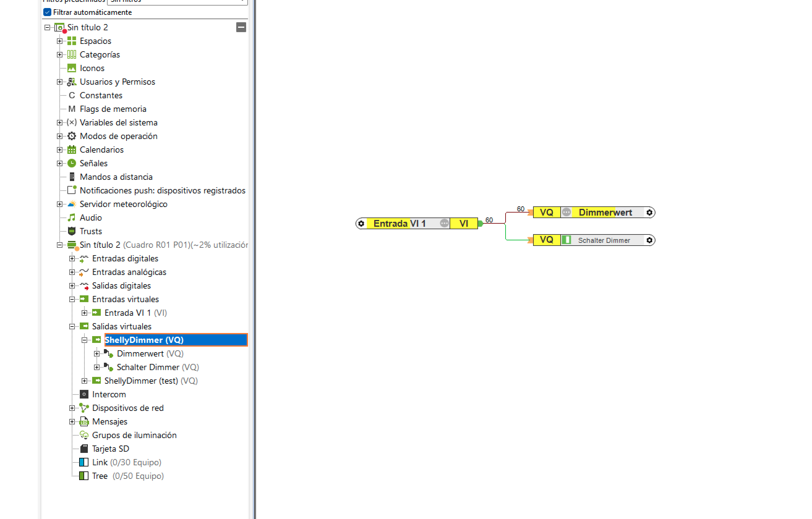Expand Usuarios y Permisos node
The image size is (812, 519).
click(x=60, y=82)
